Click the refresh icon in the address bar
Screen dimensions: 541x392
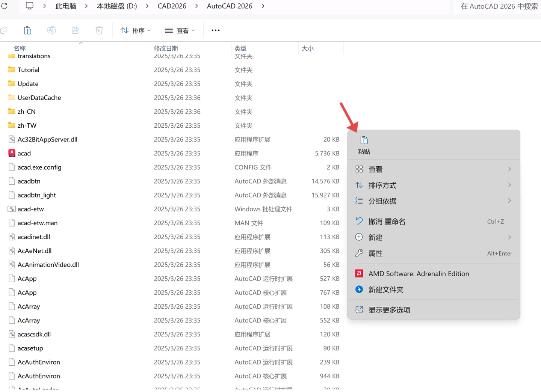[x=5, y=6]
